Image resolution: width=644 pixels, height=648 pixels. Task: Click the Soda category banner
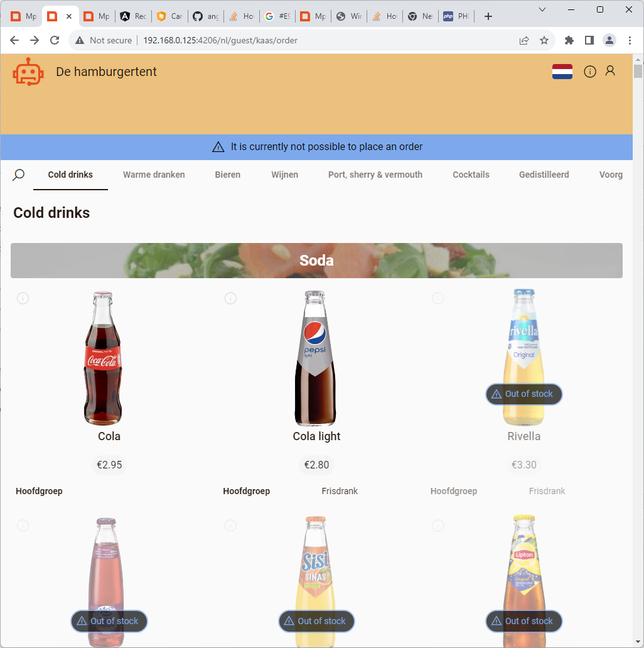pyautogui.click(x=316, y=261)
